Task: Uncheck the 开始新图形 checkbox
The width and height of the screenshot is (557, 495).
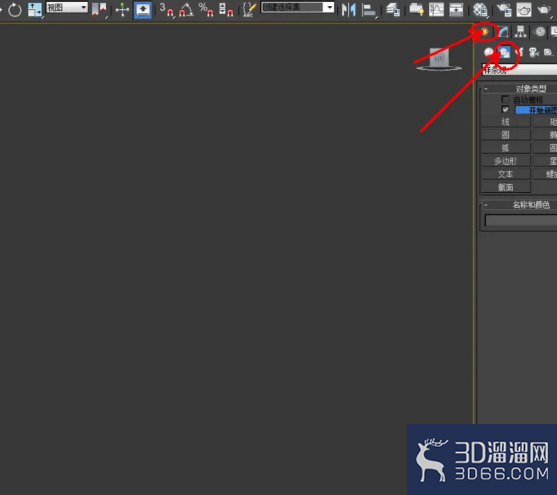Action: (505, 109)
